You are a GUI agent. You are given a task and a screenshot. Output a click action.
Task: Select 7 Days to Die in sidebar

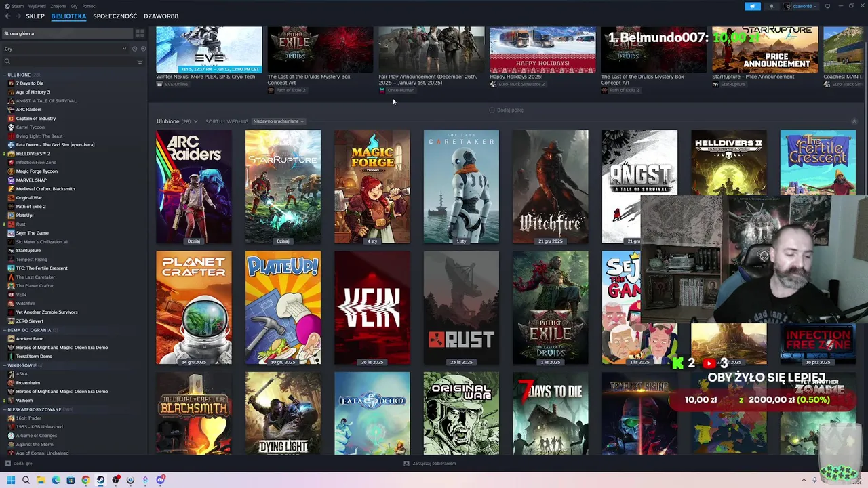coord(29,83)
